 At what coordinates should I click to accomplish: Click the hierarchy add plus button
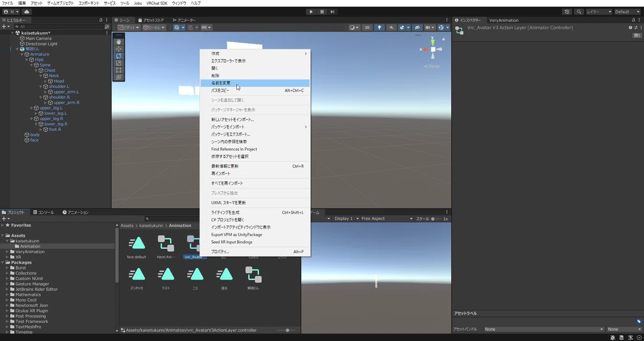(4, 26)
